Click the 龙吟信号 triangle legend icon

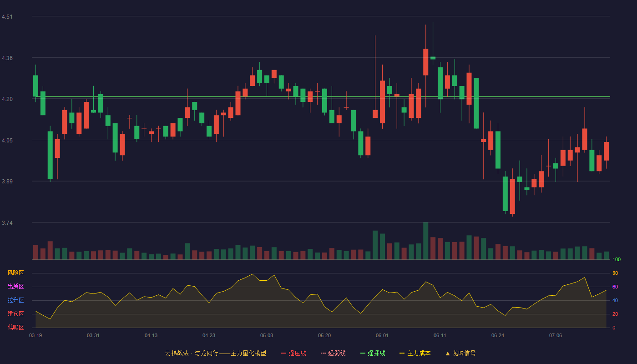tap(448, 353)
